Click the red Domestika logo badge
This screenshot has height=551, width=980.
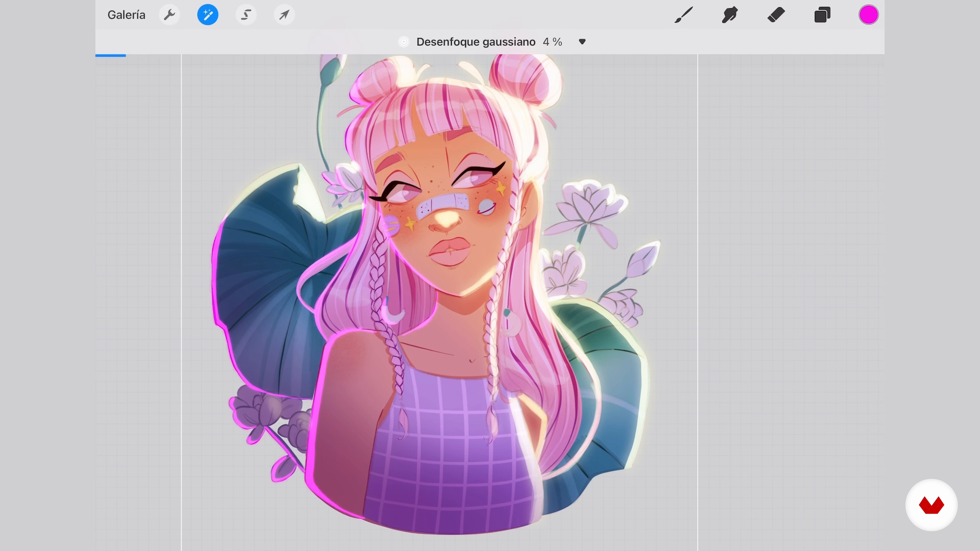931,505
